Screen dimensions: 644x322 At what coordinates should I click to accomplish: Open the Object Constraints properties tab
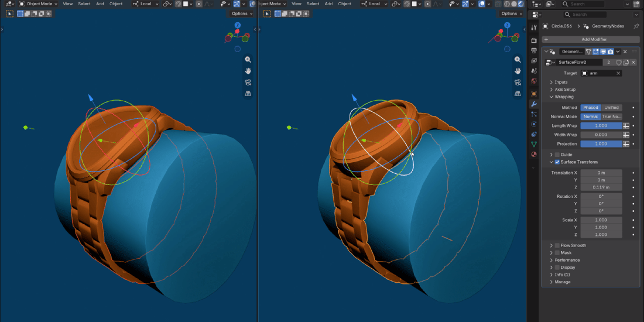tap(534, 134)
